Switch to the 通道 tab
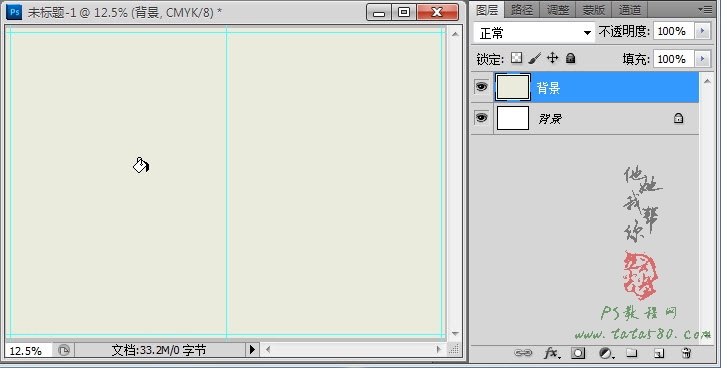This screenshot has height=368, width=721. point(629,9)
